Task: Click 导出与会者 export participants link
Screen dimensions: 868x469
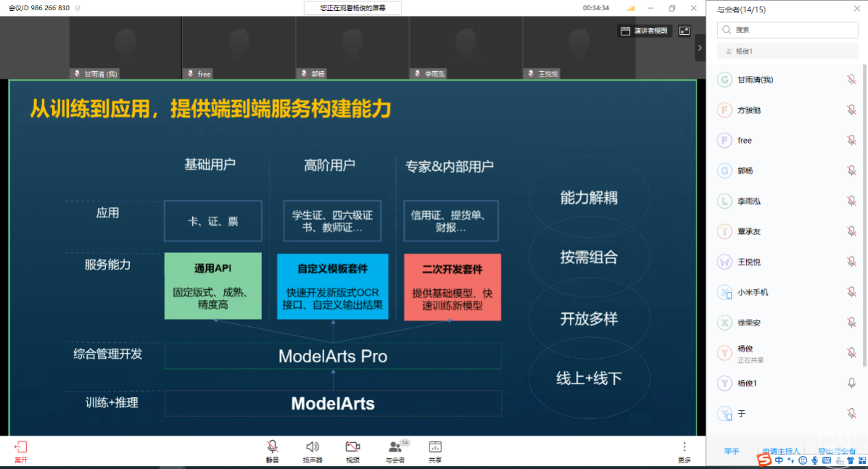Action: [837, 451]
